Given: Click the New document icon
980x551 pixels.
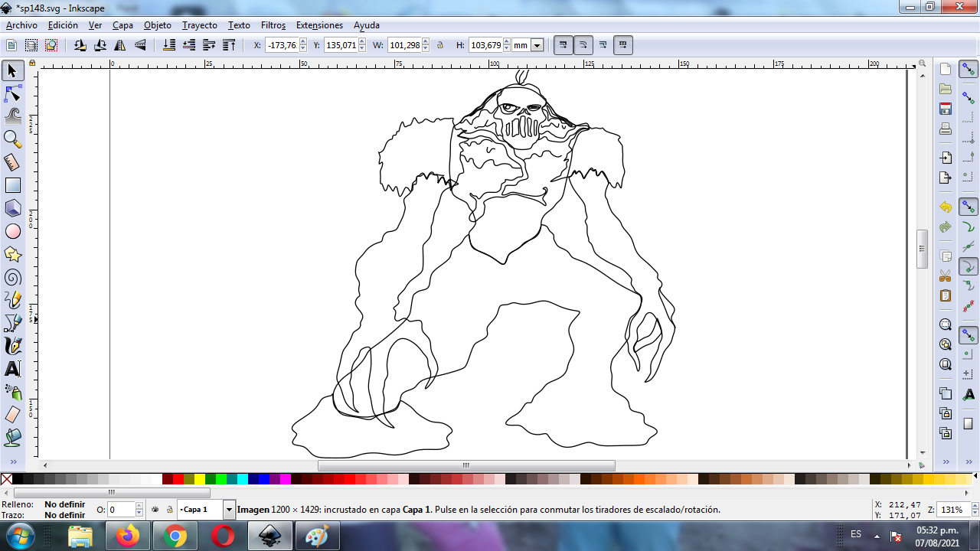Looking at the screenshot, I should [946, 69].
